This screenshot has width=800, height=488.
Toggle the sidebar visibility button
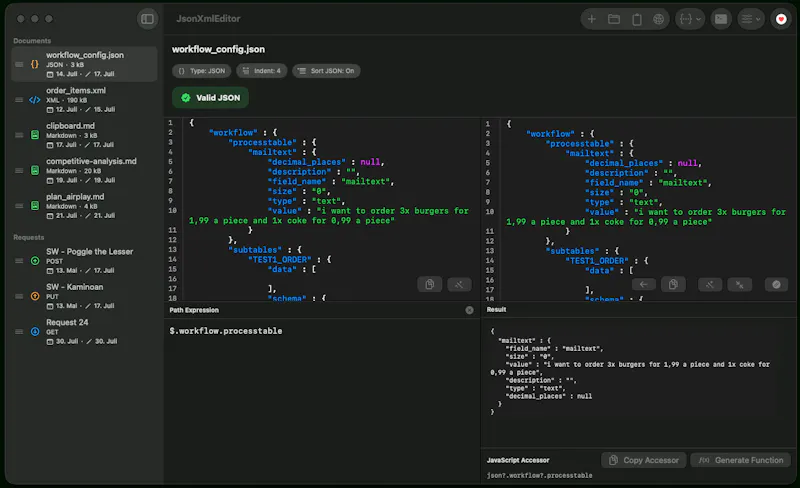point(147,19)
